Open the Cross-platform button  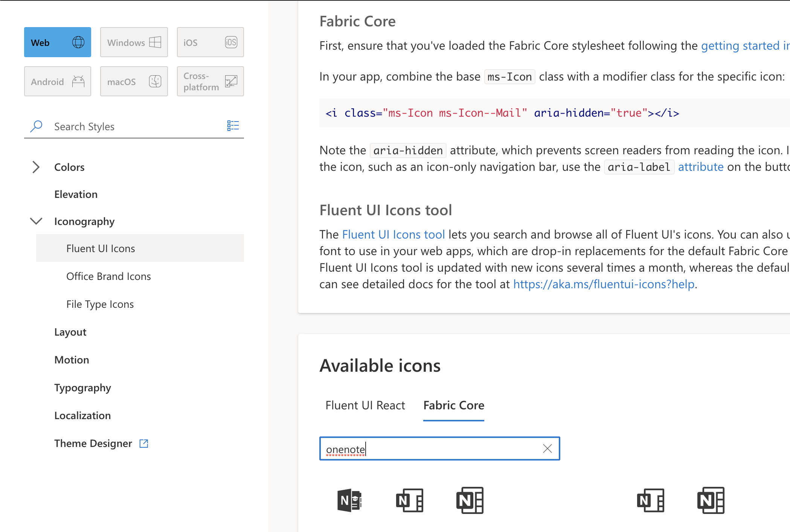[x=210, y=81]
